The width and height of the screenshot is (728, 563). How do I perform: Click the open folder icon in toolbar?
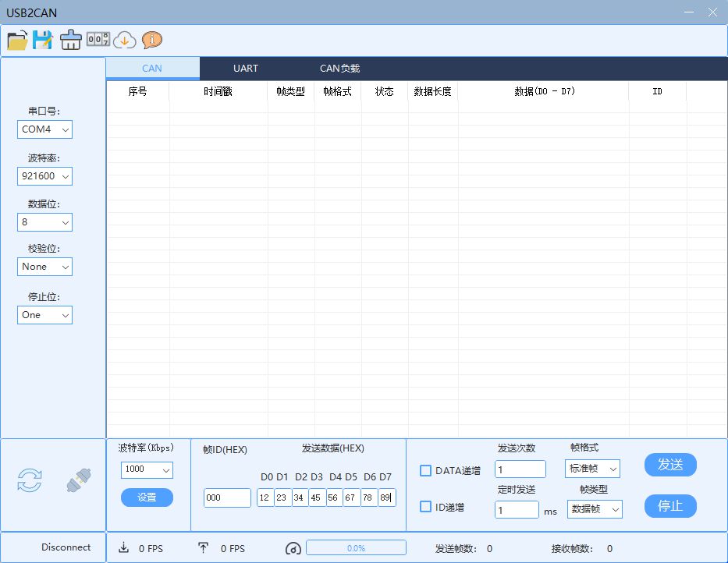17,40
